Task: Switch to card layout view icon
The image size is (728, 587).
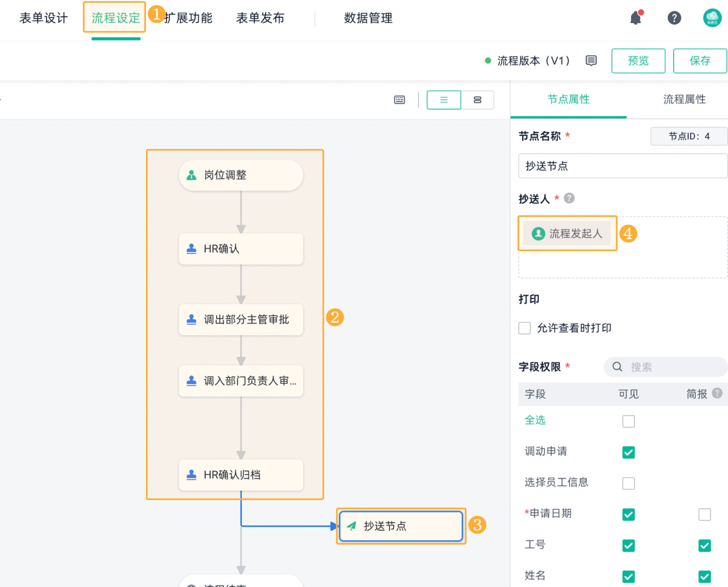Action: [478, 100]
